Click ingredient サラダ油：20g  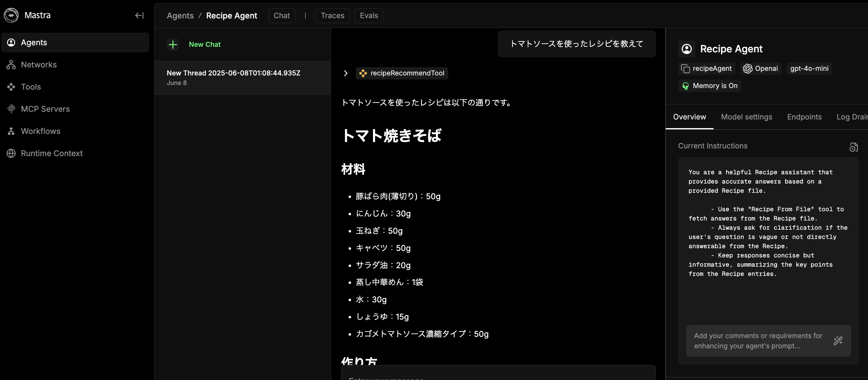tap(383, 265)
